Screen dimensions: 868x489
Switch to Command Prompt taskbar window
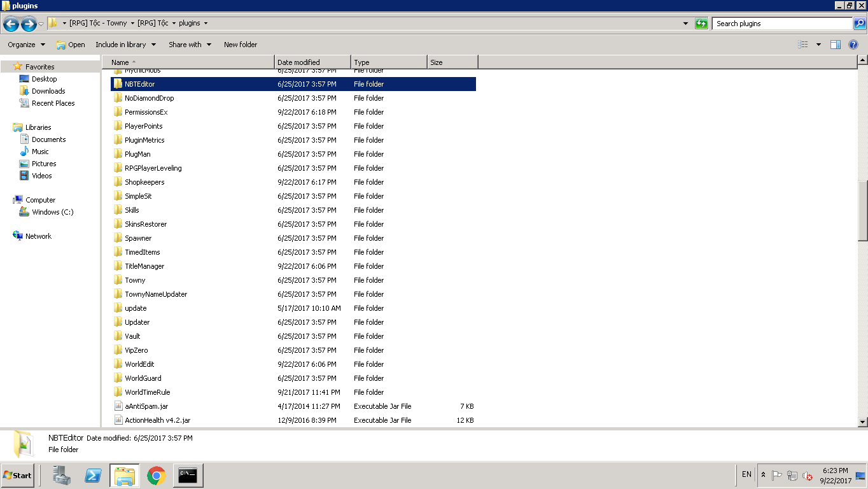pyautogui.click(x=188, y=475)
